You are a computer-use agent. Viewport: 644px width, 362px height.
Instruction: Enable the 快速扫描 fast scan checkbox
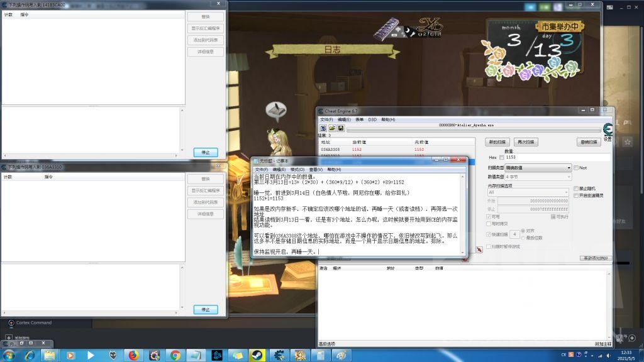point(488,234)
